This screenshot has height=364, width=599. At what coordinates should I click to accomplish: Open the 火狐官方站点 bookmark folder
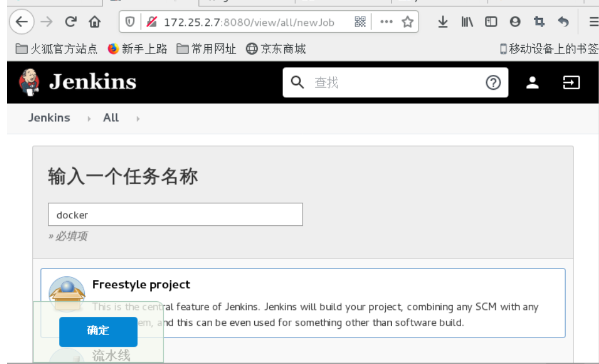click(56, 49)
